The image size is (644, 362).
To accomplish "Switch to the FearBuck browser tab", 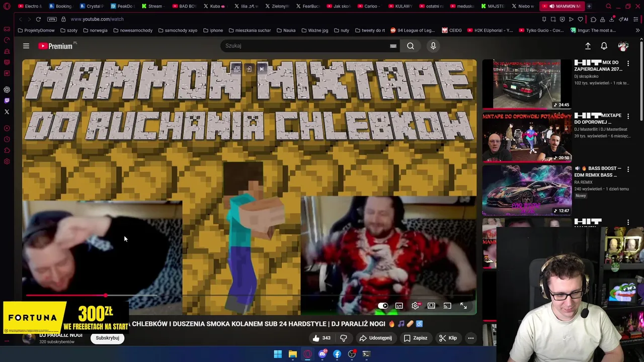I will (308, 6).
